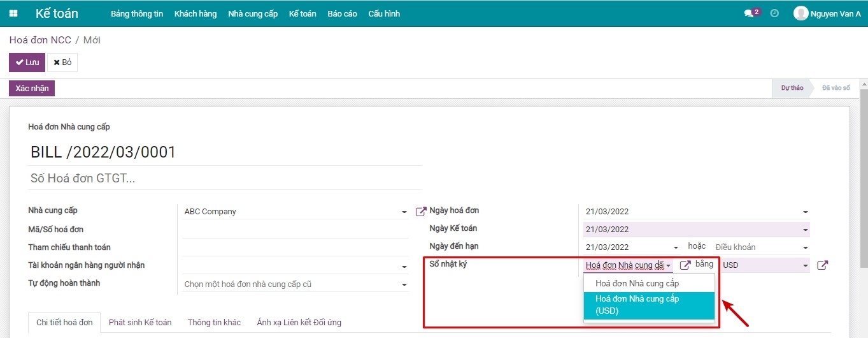The width and height of the screenshot is (868, 338).
Task: Open the chat messages icon
Action: (749, 13)
